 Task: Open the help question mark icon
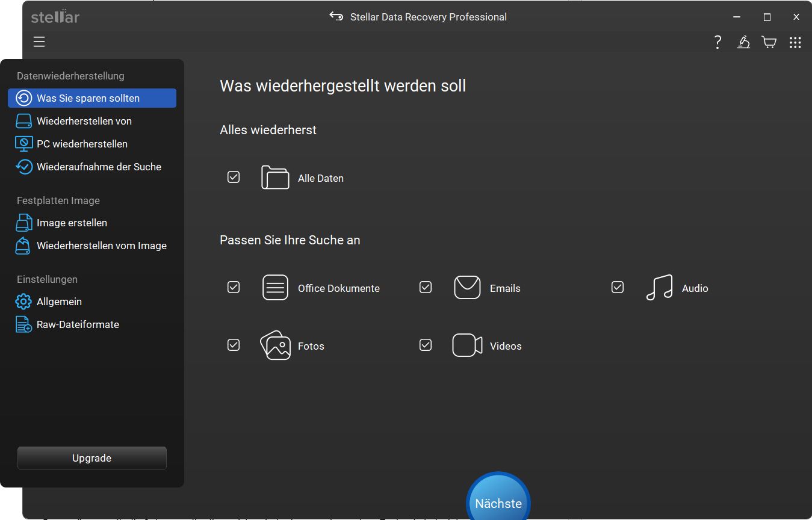coord(717,42)
